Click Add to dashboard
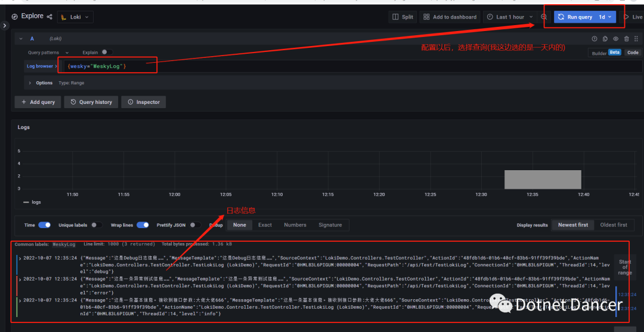Viewport: 644px width, 332px height. (450, 17)
